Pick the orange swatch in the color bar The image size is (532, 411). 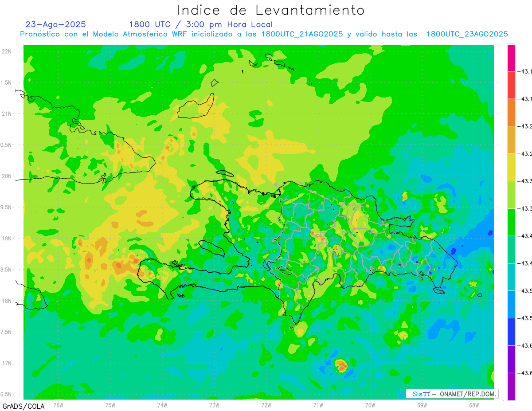(511, 112)
